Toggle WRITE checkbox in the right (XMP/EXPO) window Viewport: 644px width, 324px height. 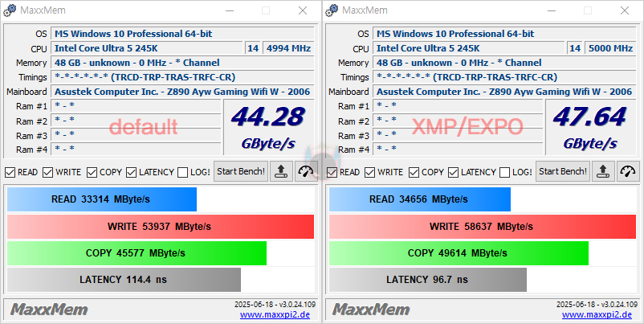click(x=369, y=172)
